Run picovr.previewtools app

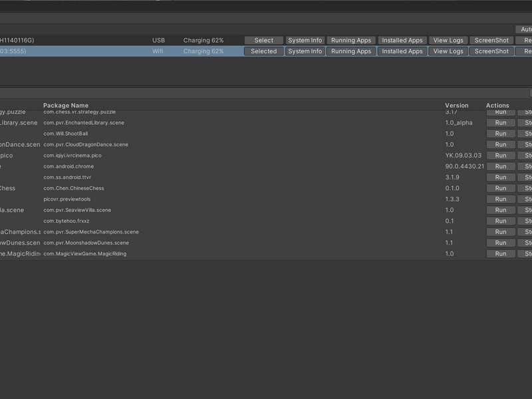(x=501, y=199)
